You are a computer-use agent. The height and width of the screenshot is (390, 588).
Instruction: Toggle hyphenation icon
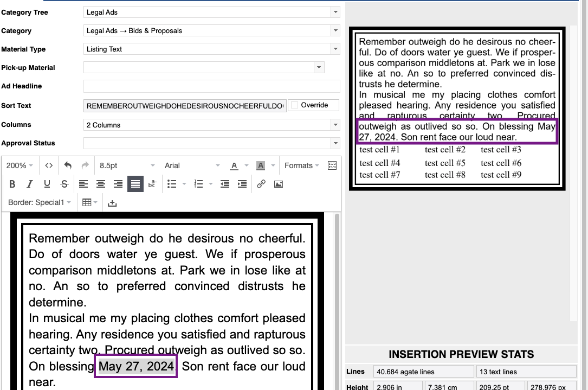coord(153,184)
